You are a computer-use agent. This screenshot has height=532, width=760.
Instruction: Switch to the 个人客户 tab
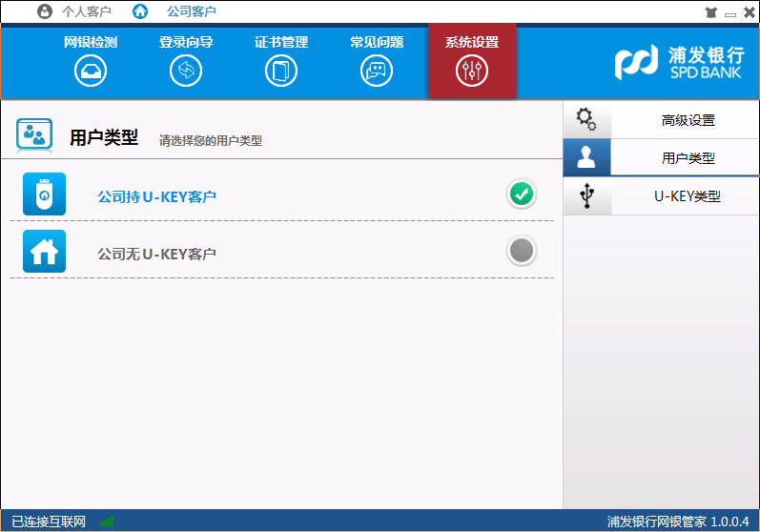tap(75, 11)
